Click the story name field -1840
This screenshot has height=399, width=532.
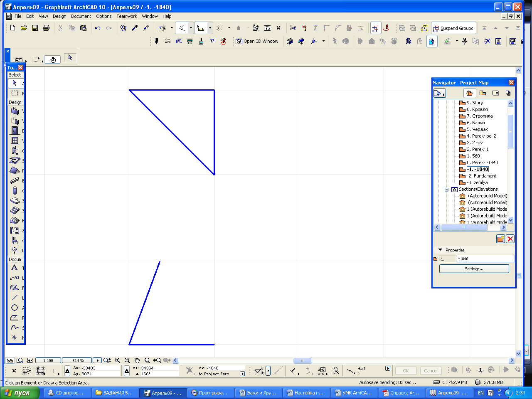[485, 259]
